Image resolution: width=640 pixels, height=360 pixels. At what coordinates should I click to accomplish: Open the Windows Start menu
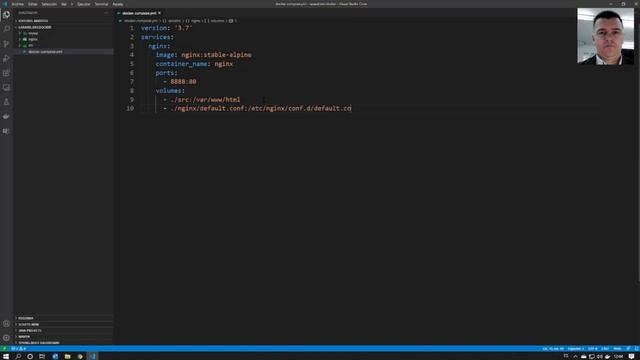tap(6, 356)
